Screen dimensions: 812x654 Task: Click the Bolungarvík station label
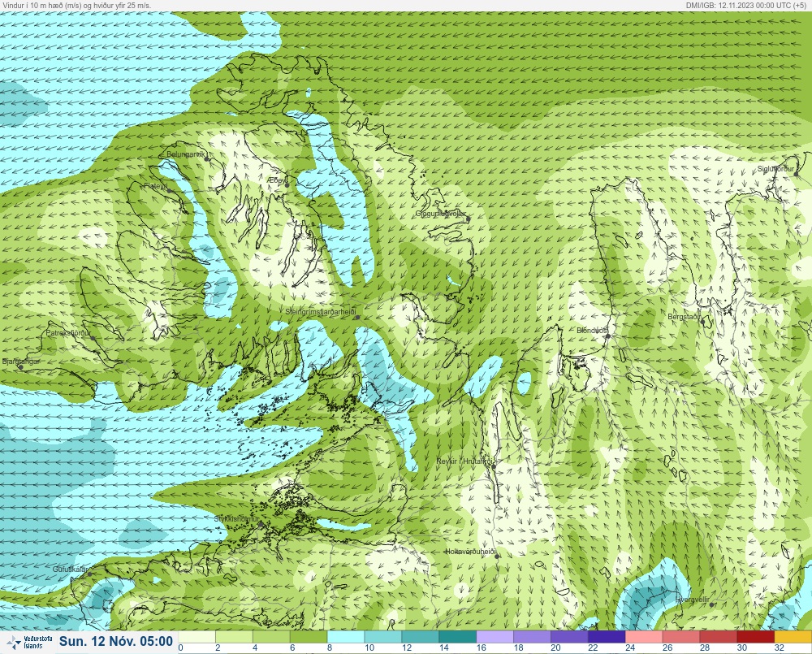coord(186,154)
